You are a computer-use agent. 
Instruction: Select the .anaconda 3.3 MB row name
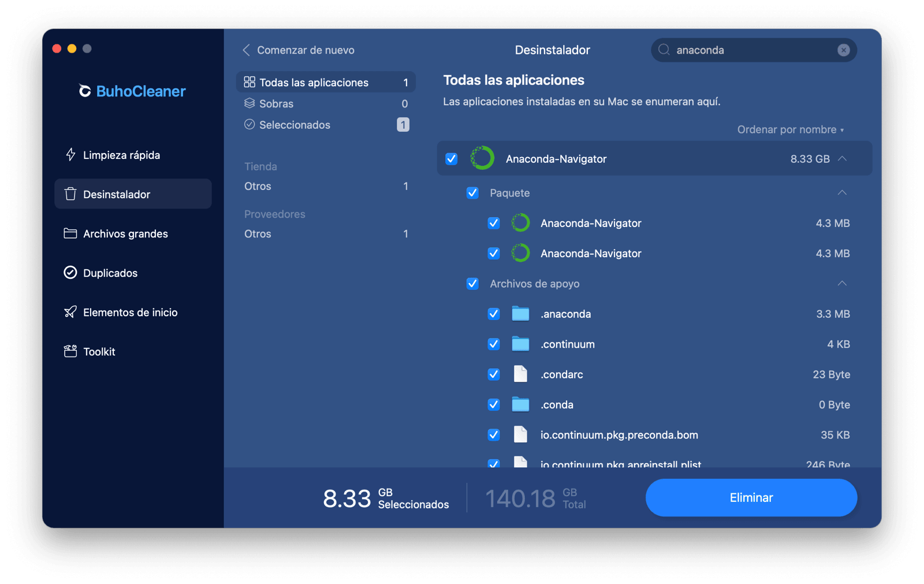point(565,314)
